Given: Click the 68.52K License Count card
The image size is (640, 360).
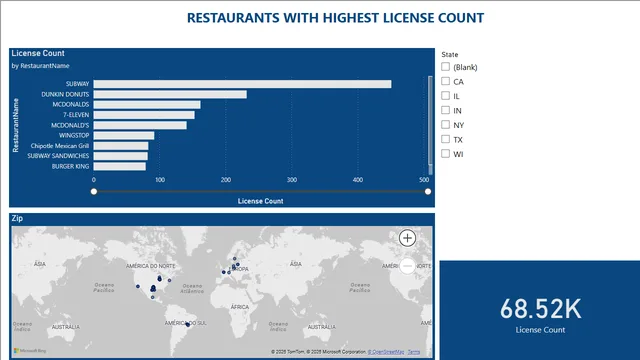Looking at the screenshot, I should 540,310.
